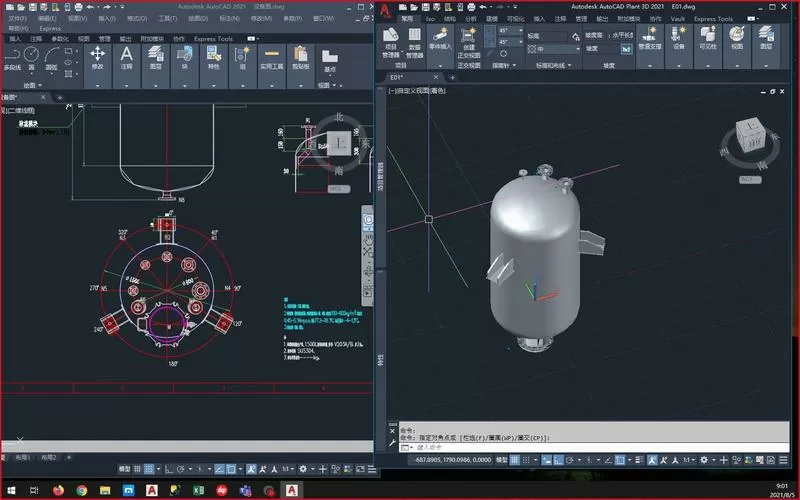This screenshot has height=500, width=800.
Task: Toggle object snap square in Plant 3D status bar
Action: pos(620,460)
